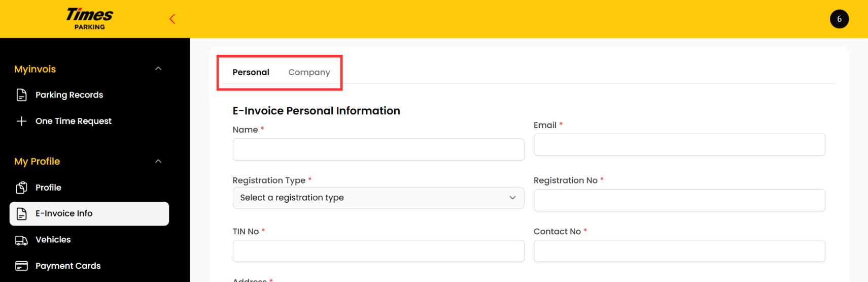Open the Payment Cards card icon
Viewport: 868px width, 282px height.
point(21,266)
